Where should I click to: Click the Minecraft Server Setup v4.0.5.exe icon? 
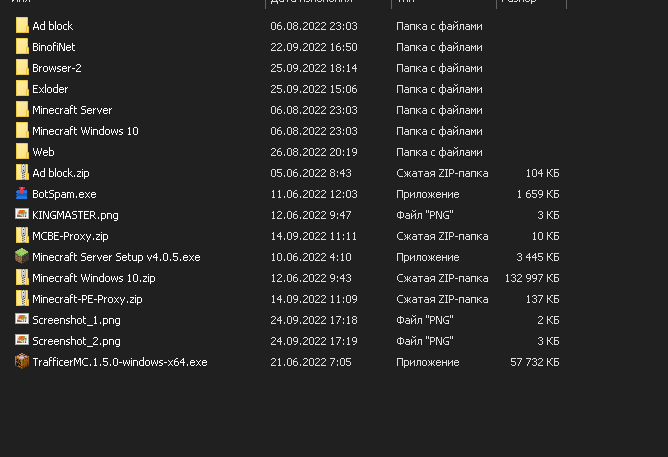click(x=22, y=257)
